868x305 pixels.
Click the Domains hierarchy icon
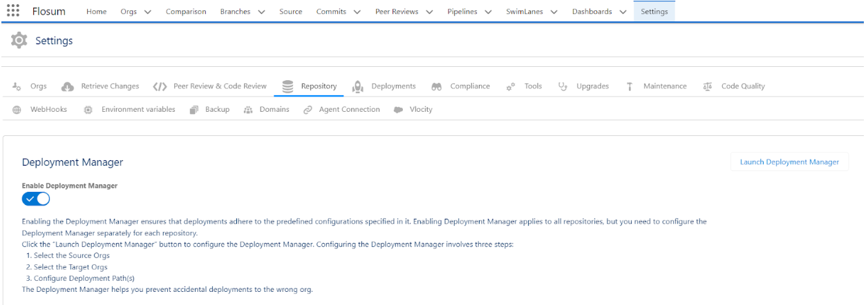click(249, 110)
